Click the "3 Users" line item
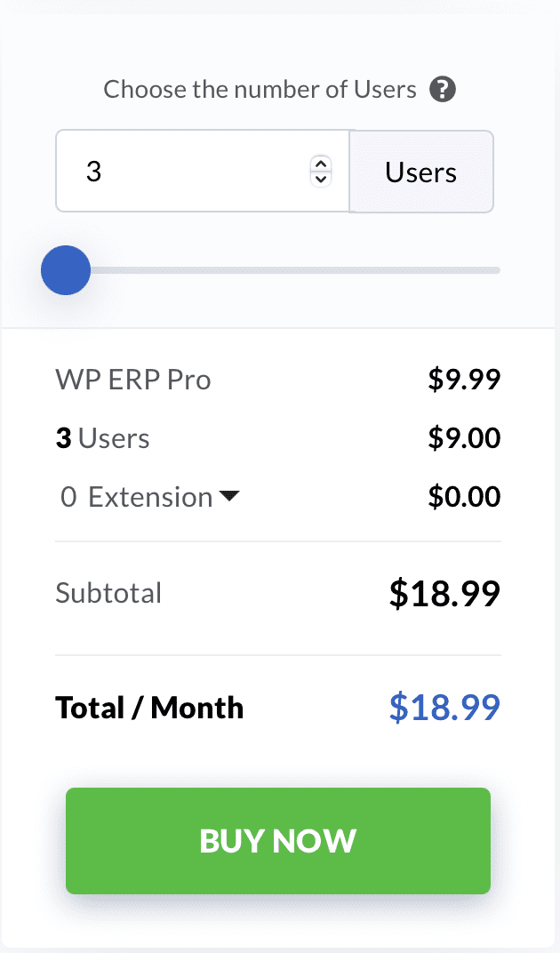 pyautogui.click(x=102, y=438)
